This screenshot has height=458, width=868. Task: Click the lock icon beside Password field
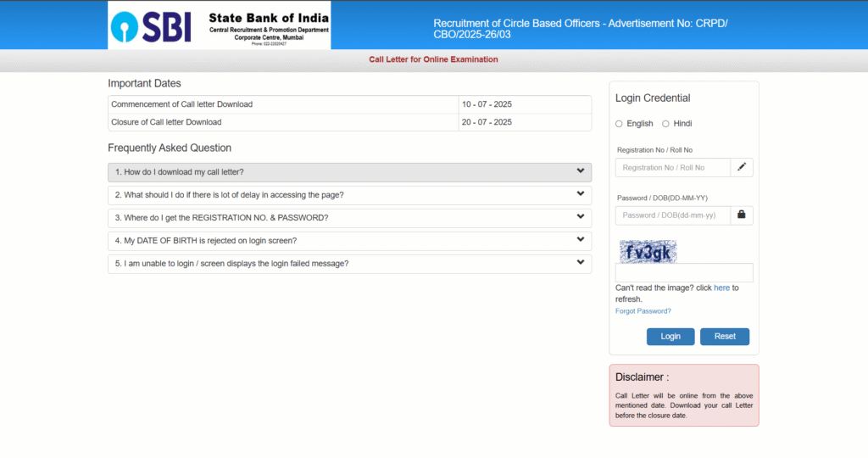(741, 215)
